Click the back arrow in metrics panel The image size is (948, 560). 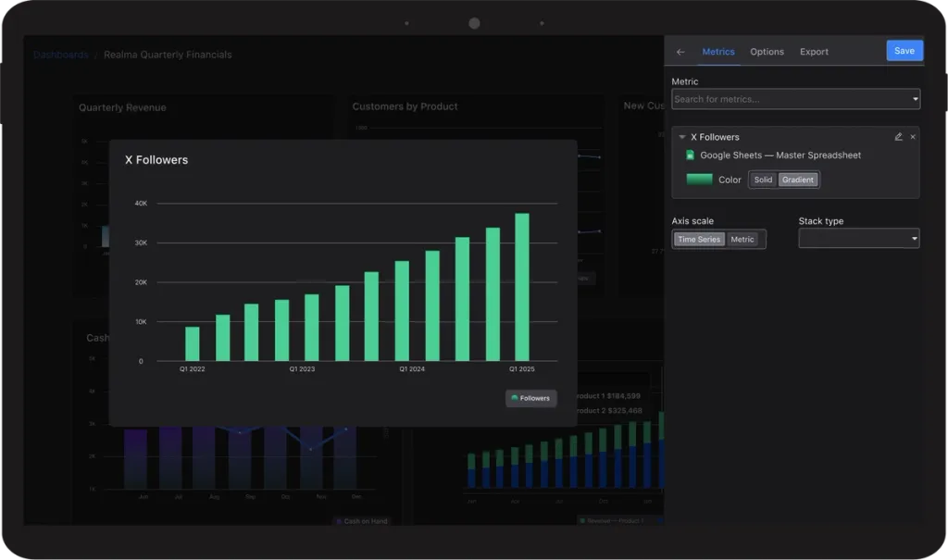680,52
